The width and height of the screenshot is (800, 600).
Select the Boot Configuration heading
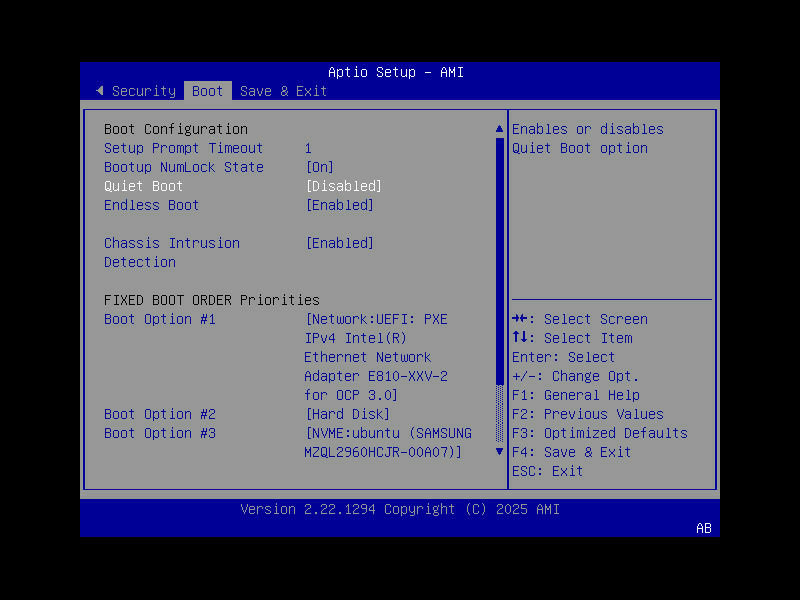tap(175, 128)
